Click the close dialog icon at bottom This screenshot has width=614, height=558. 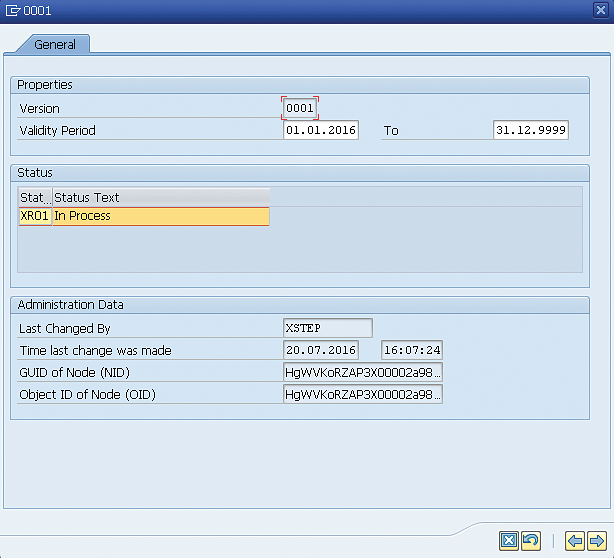pos(509,541)
